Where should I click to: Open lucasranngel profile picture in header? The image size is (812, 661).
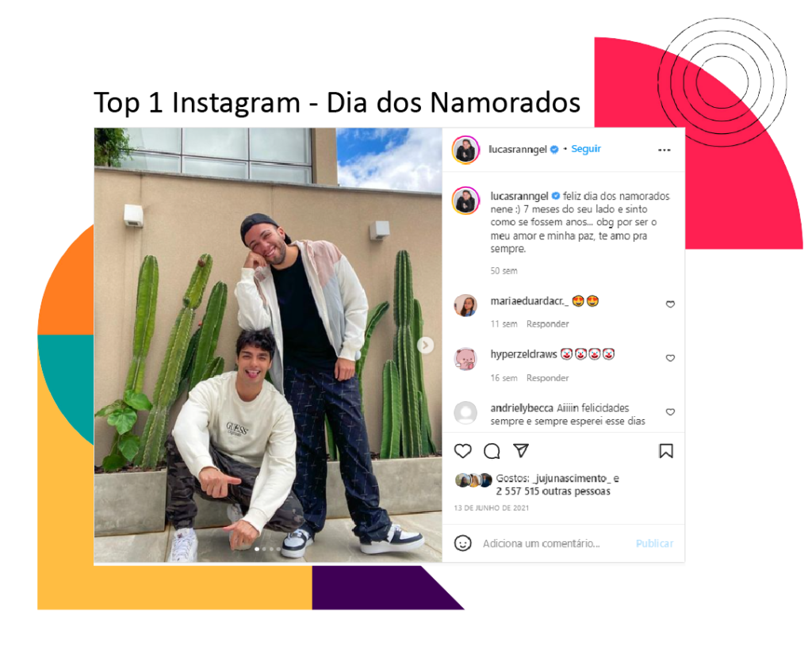(x=465, y=150)
